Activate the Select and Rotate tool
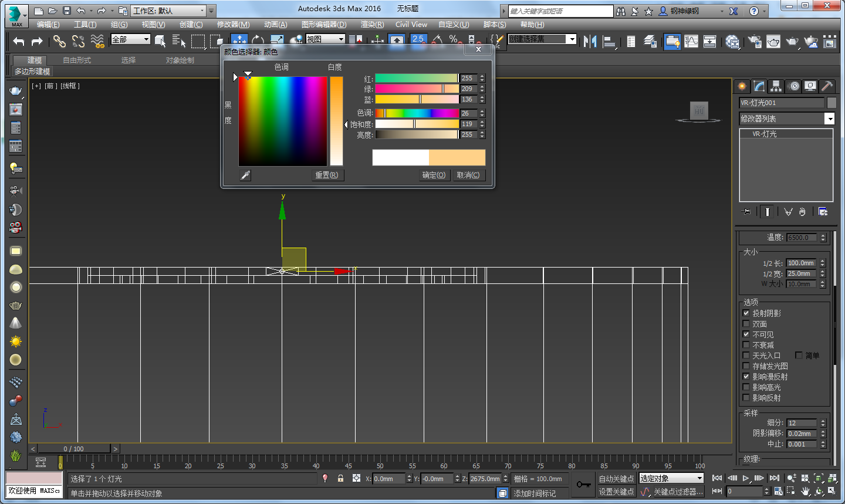Viewport: 845px width, 504px height. point(258,40)
